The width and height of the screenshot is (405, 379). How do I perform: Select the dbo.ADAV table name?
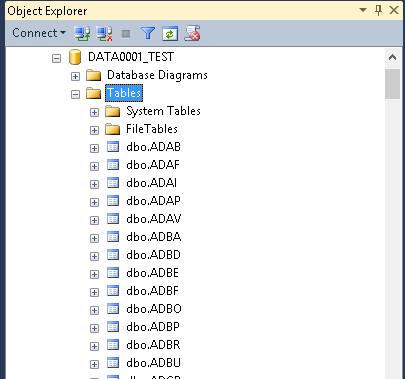pos(154,219)
